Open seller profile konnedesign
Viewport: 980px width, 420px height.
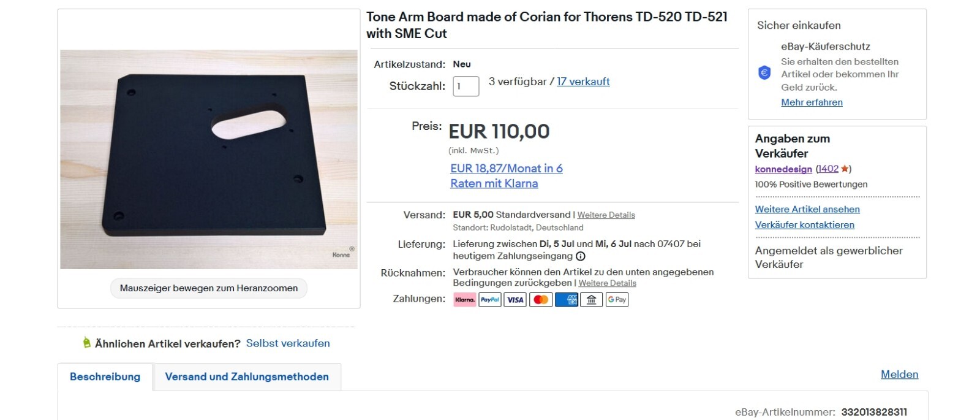[x=783, y=169]
